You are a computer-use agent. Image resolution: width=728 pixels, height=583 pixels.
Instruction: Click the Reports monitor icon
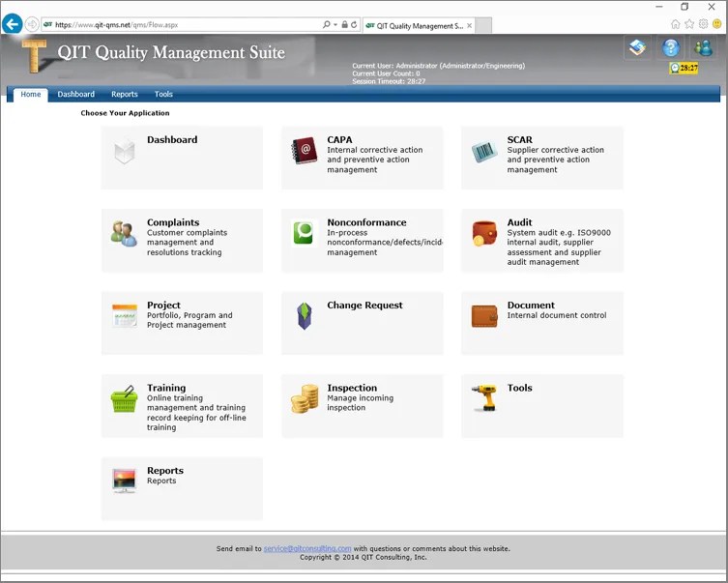(x=124, y=481)
